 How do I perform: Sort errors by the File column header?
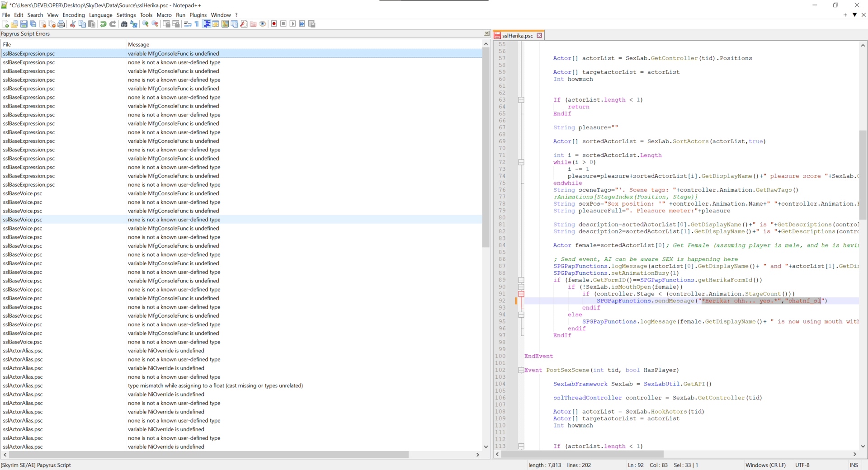pos(63,44)
